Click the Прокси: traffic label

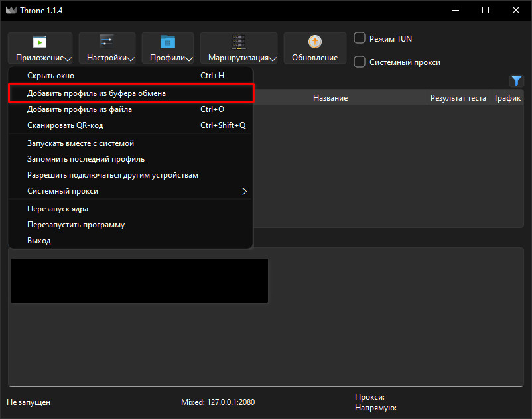tap(370, 397)
